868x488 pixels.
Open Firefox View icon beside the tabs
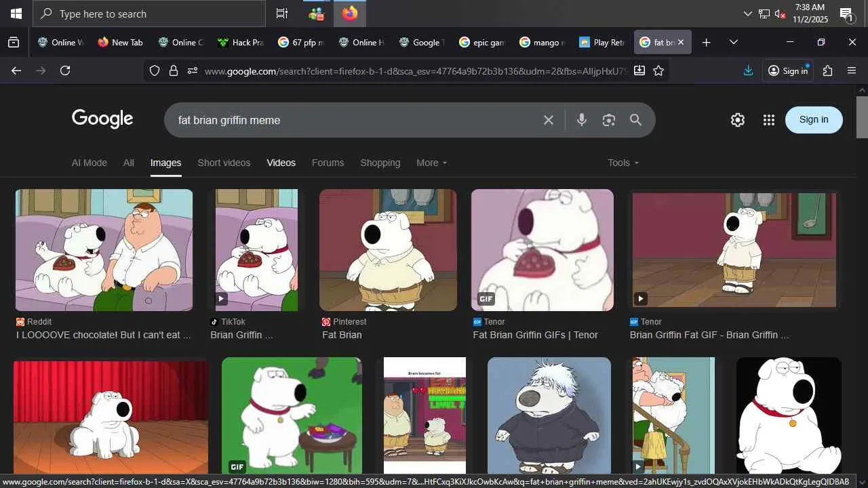(x=14, y=42)
